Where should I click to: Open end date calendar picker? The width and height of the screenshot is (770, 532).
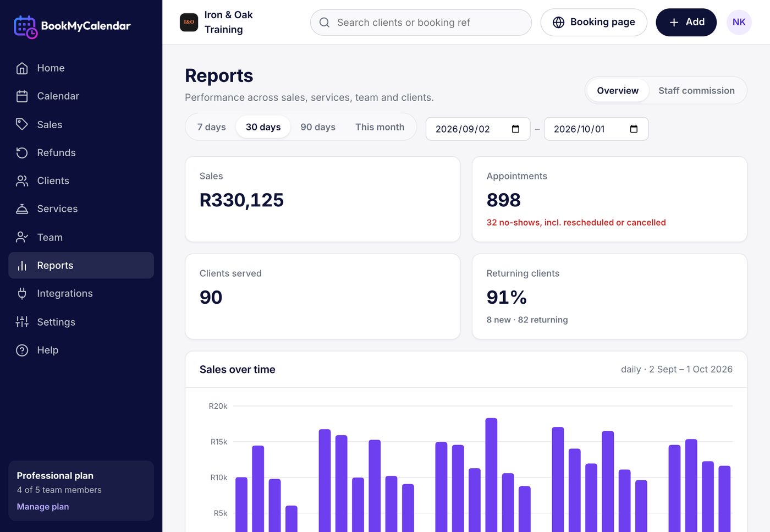point(634,129)
